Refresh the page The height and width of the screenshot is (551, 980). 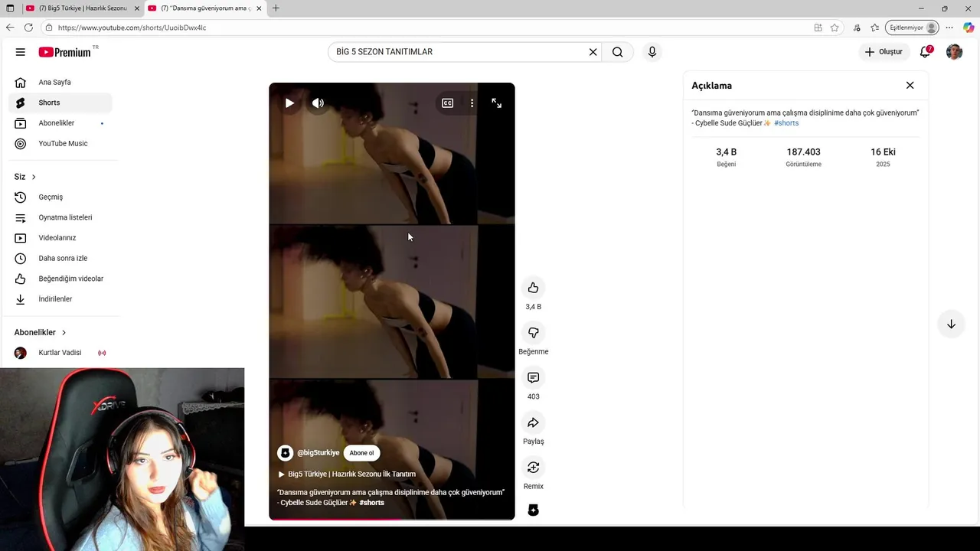(28, 28)
